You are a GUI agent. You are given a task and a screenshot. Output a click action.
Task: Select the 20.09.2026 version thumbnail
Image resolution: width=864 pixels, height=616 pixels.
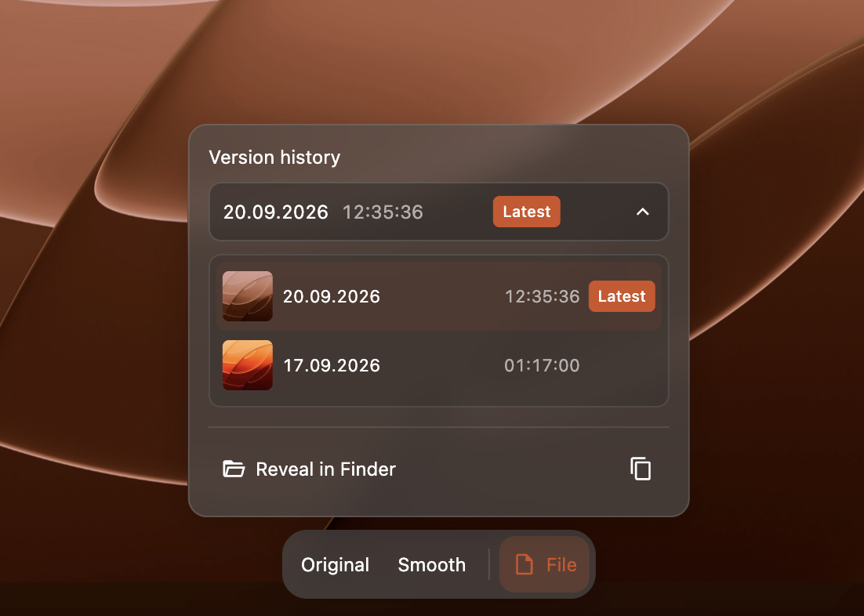(248, 296)
